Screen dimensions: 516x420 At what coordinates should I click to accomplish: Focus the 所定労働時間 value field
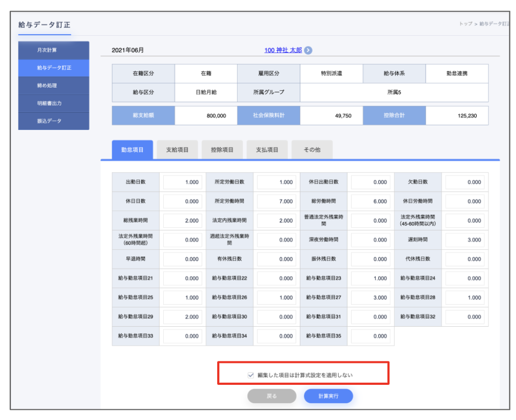(x=276, y=201)
